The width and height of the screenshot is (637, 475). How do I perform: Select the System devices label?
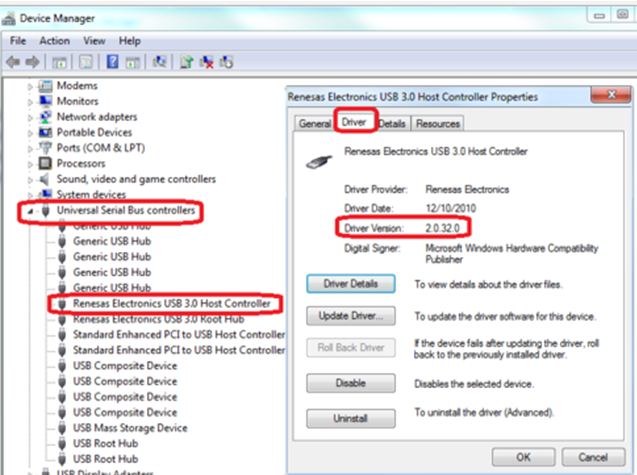point(91,195)
